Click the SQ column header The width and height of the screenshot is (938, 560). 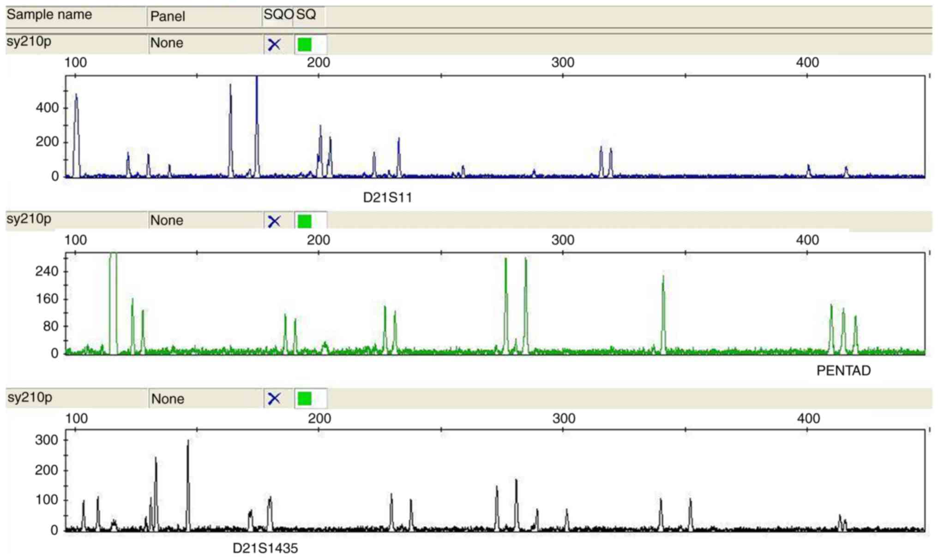pyautogui.click(x=306, y=15)
